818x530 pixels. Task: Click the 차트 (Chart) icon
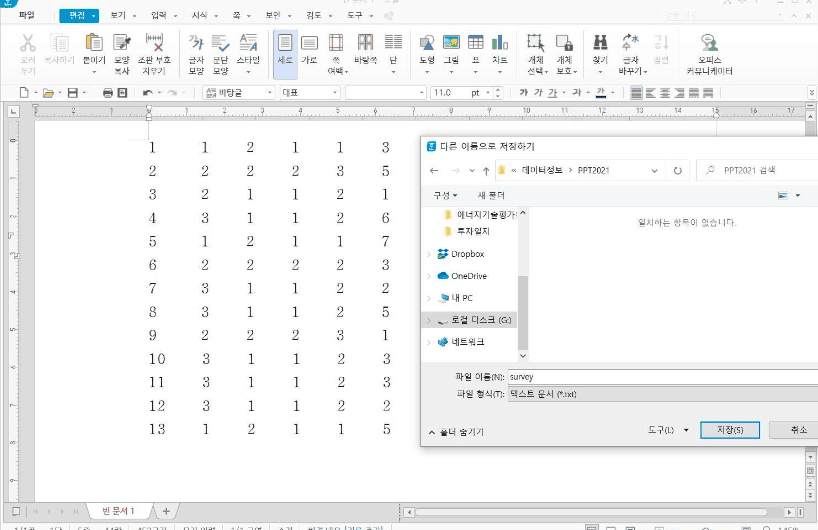[500, 51]
